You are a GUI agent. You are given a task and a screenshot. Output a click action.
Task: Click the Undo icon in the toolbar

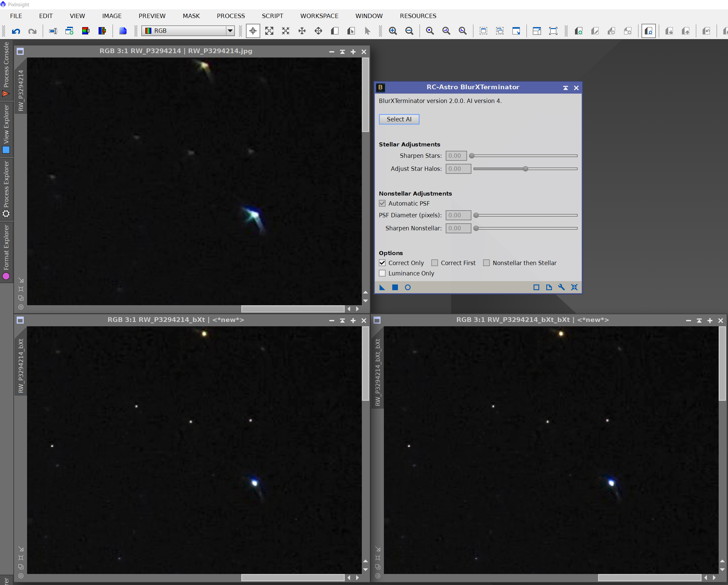(x=16, y=31)
